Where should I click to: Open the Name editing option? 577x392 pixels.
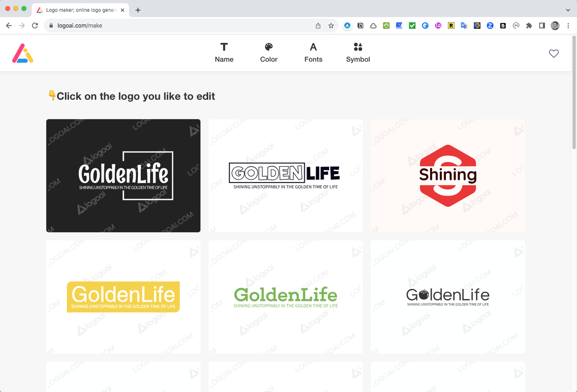224,53
